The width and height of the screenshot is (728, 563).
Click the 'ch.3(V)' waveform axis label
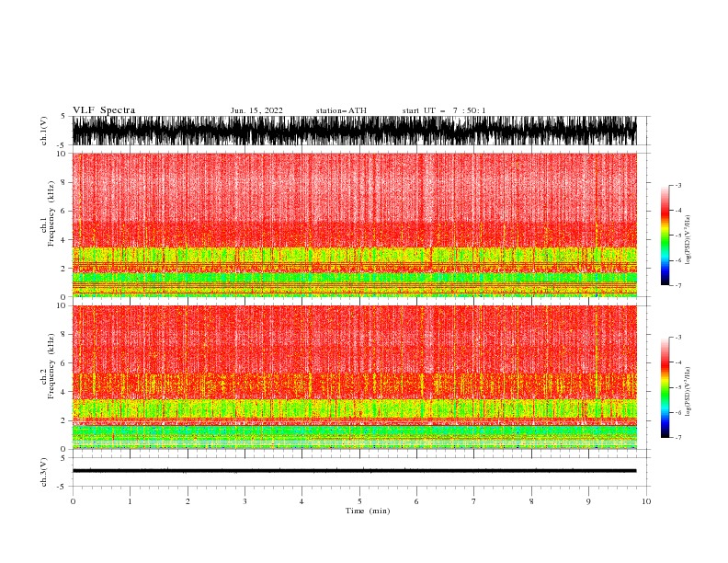tap(44, 472)
